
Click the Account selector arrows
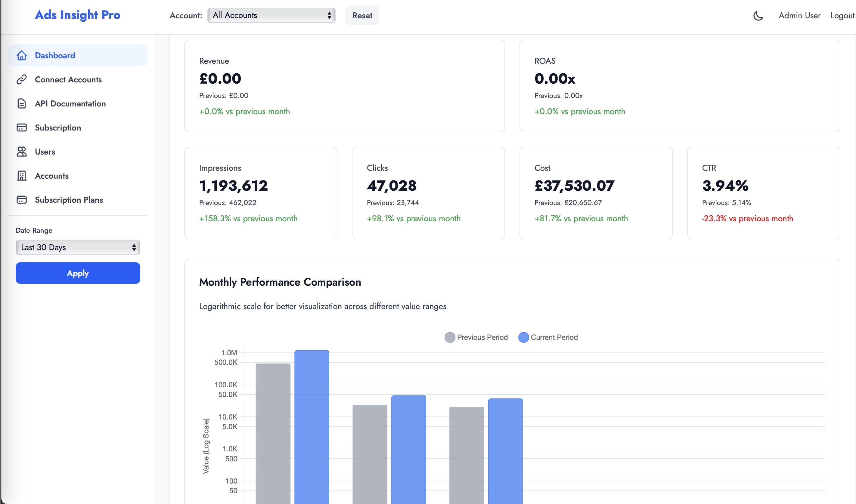point(329,15)
